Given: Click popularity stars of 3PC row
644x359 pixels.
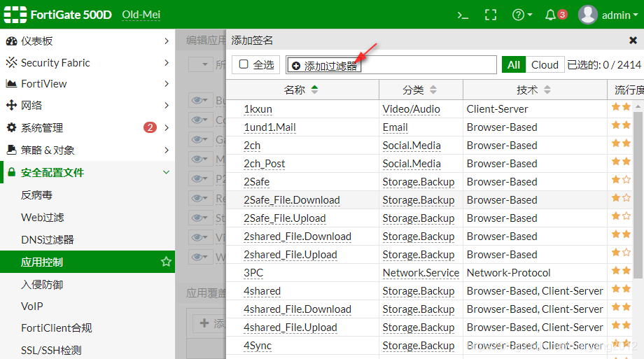Looking at the screenshot, I should [621, 270].
